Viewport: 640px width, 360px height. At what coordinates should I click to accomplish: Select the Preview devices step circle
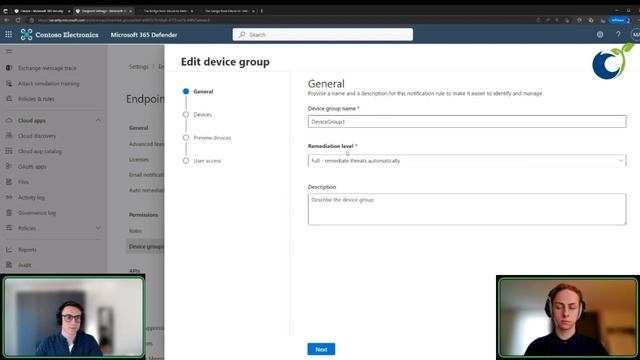pos(186,138)
